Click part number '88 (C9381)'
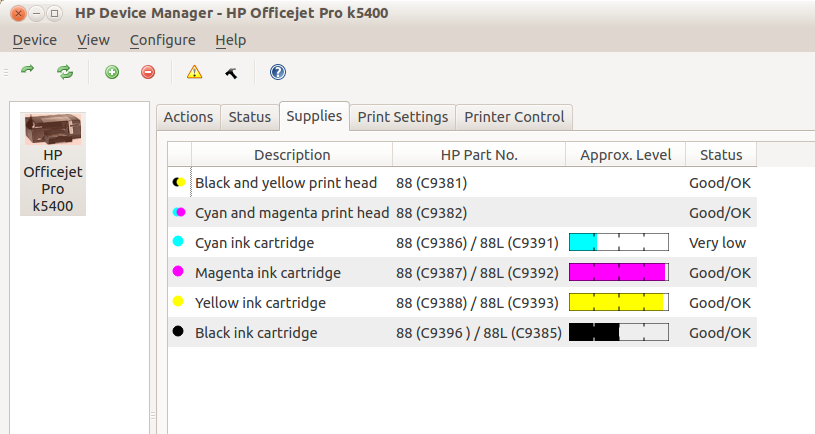The width and height of the screenshot is (815, 434). pos(431,183)
